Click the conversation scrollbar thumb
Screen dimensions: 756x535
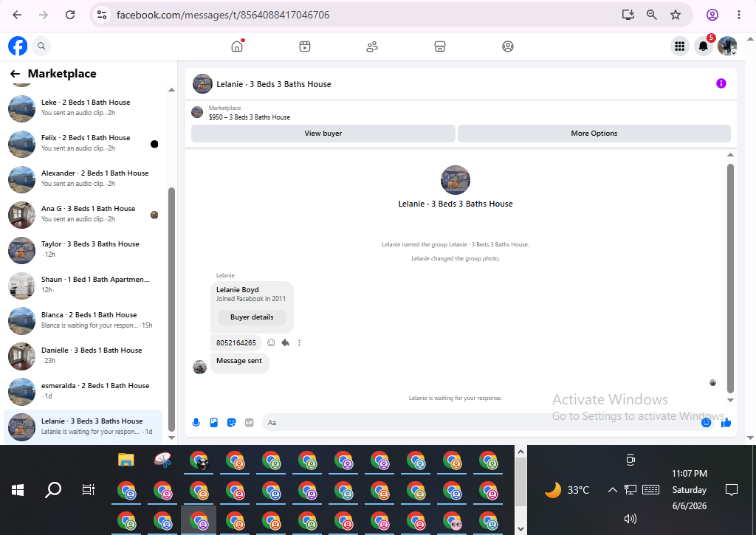[730, 279]
